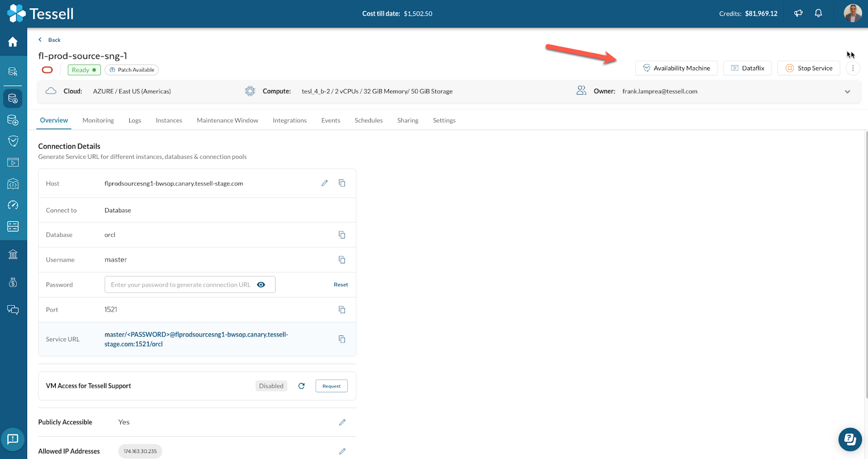Open the Schedules tab
Image resolution: width=868 pixels, height=459 pixels.
(368, 120)
